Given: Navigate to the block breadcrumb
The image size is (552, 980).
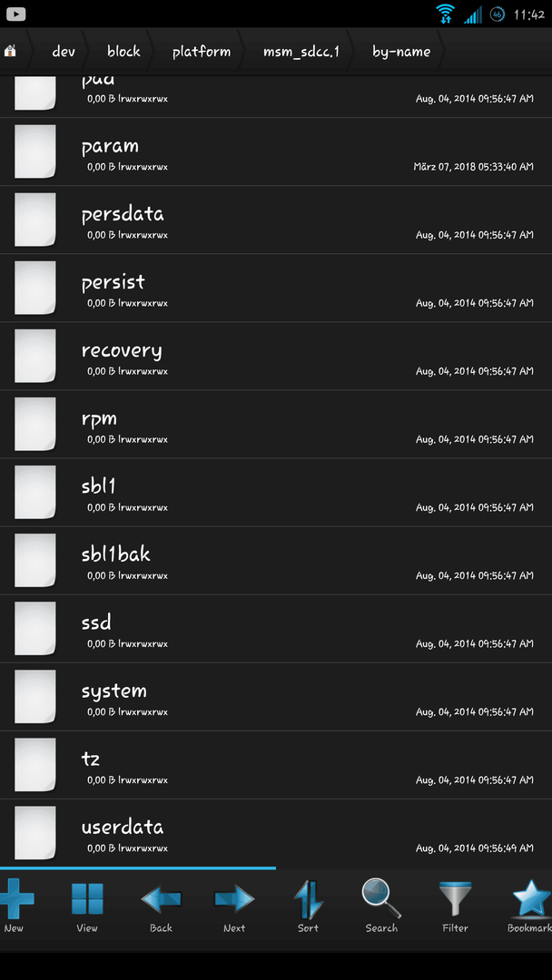Looking at the screenshot, I should pyautogui.click(x=123, y=51).
